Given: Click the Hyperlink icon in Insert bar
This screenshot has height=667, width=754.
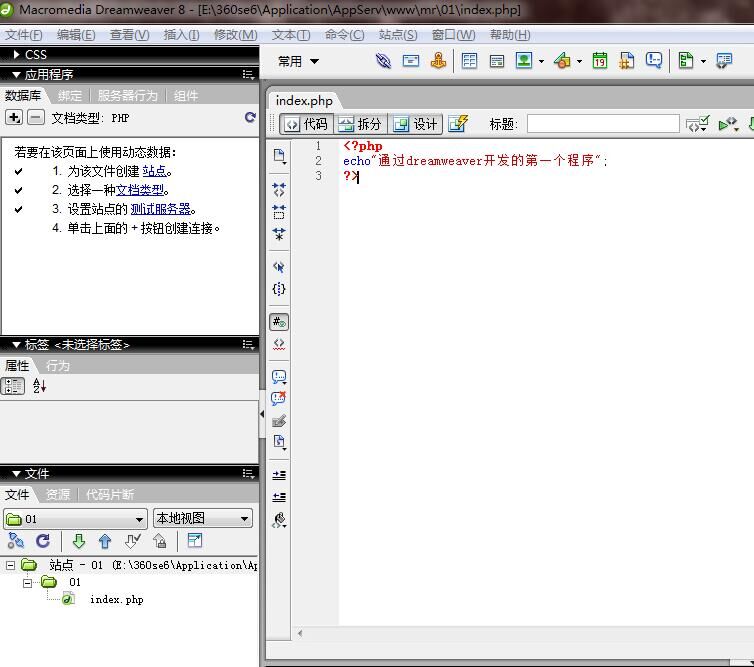Looking at the screenshot, I should pos(383,61).
